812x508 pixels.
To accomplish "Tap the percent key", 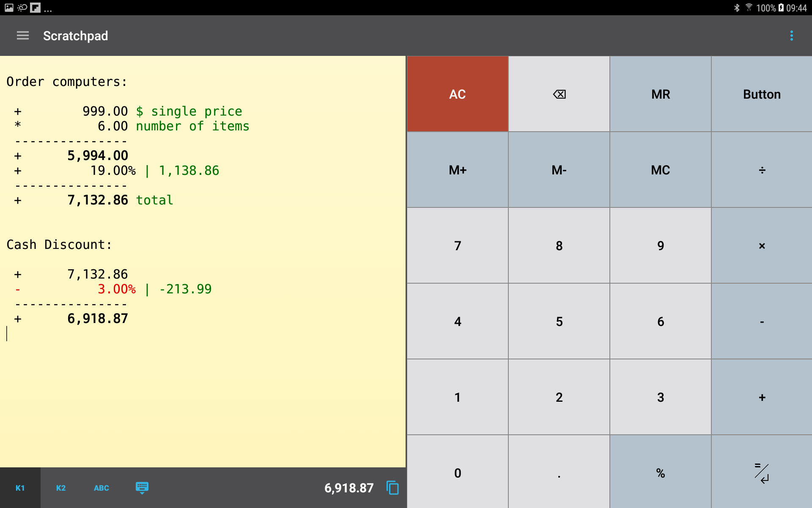I will (x=660, y=472).
